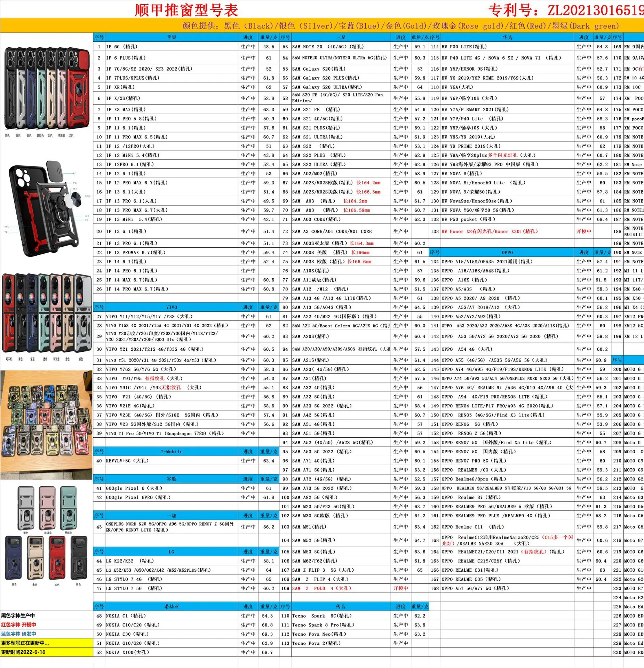
Task: Select the 'IP 6 PLUS(精孔)' cell
Action: coord(172,58)
